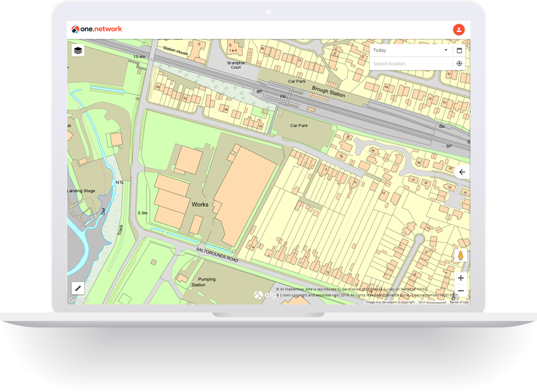Focus the Search location field
The height and width of the screenshot is (392, 537).
[x=411, y=63]
